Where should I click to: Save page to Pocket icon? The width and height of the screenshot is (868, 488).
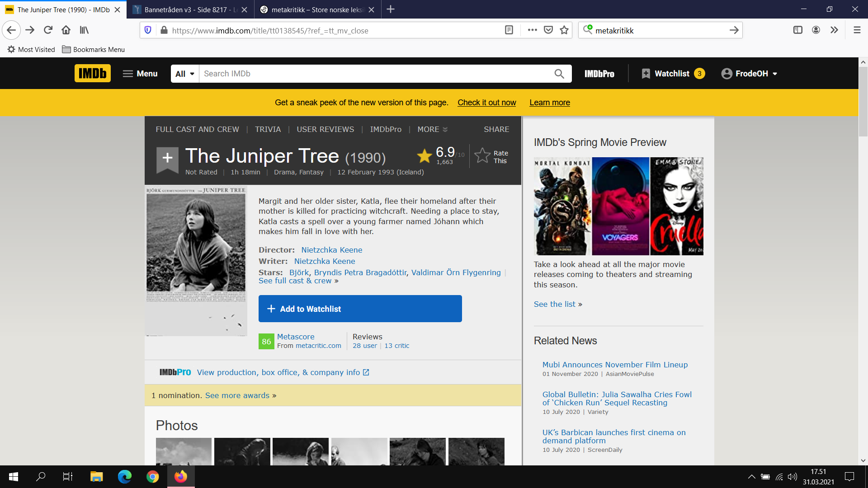pyautogui.click(x=548, y=30)
